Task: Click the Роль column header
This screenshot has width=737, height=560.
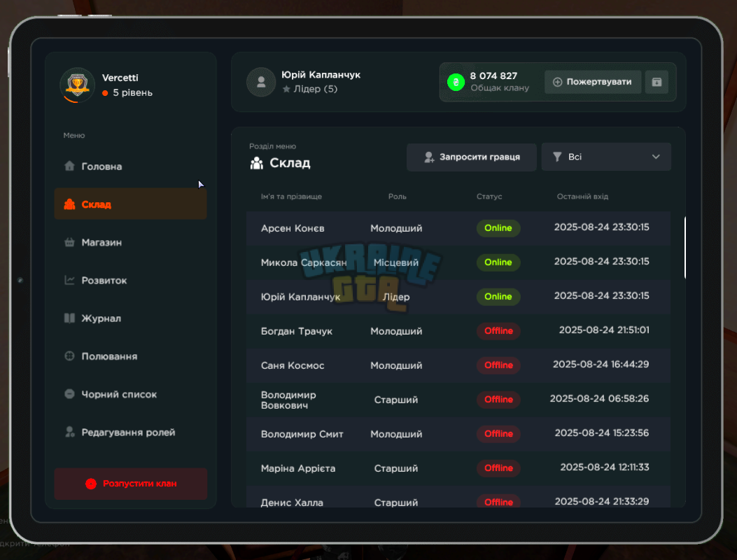Action: pyautogui.click(x=397, y=197)
